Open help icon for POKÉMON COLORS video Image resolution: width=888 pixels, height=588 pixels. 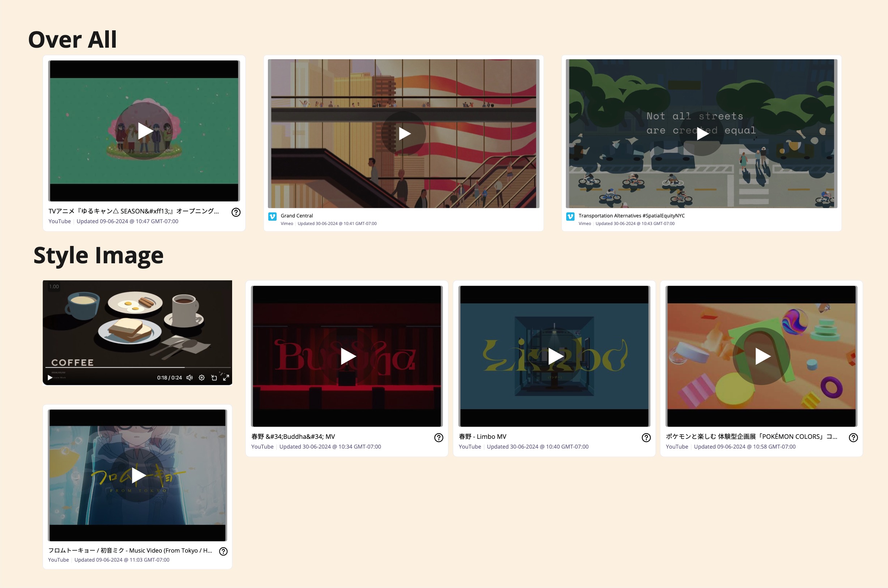853,438
